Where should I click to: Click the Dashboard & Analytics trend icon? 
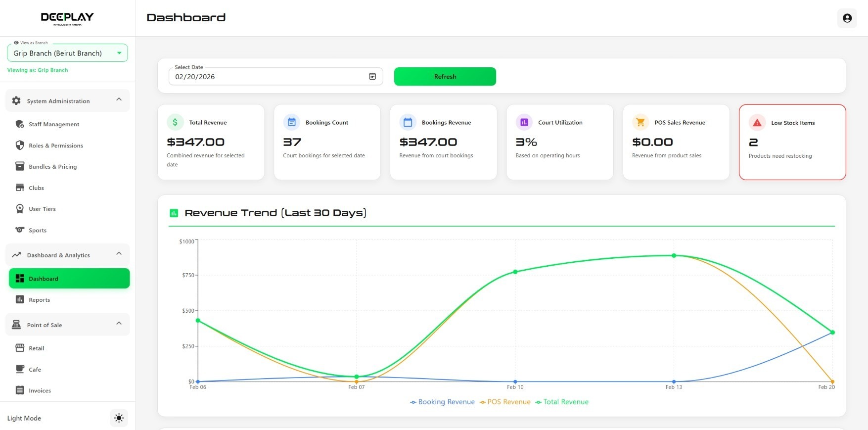coord(16,255)
